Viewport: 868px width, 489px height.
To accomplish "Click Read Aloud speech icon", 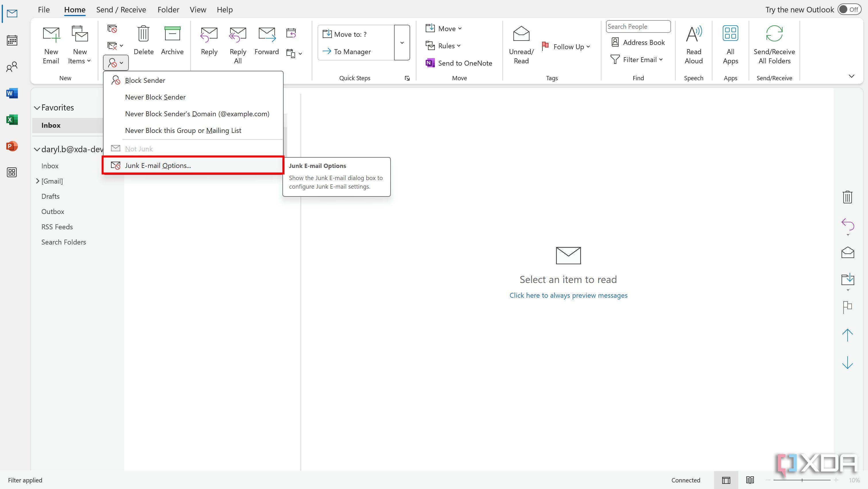I will [693, 34].
